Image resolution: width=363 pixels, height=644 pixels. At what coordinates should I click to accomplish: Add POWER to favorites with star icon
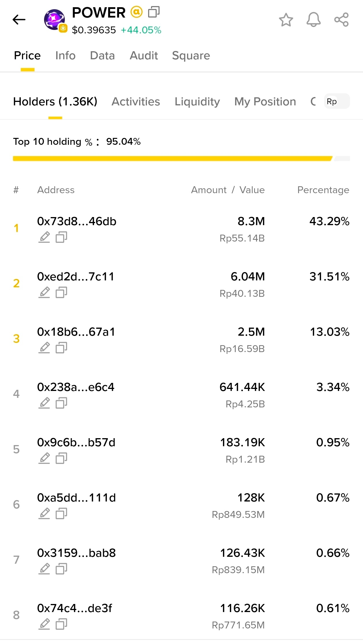tap(286, 20)
